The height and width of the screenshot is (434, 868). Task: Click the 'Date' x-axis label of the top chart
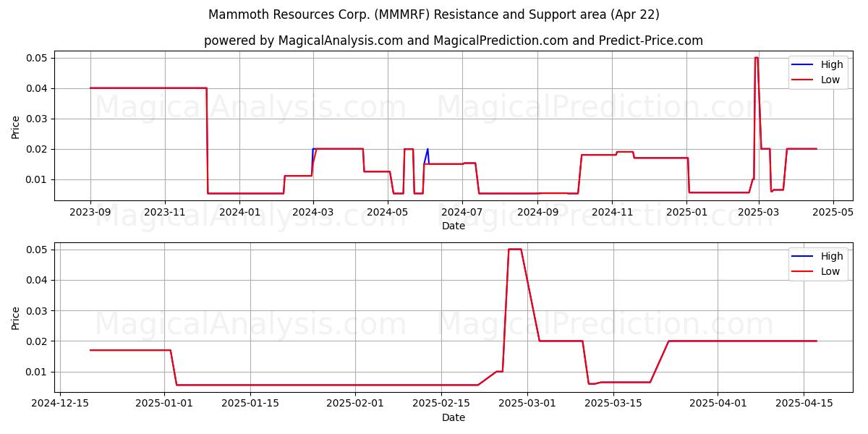point(454,226)
